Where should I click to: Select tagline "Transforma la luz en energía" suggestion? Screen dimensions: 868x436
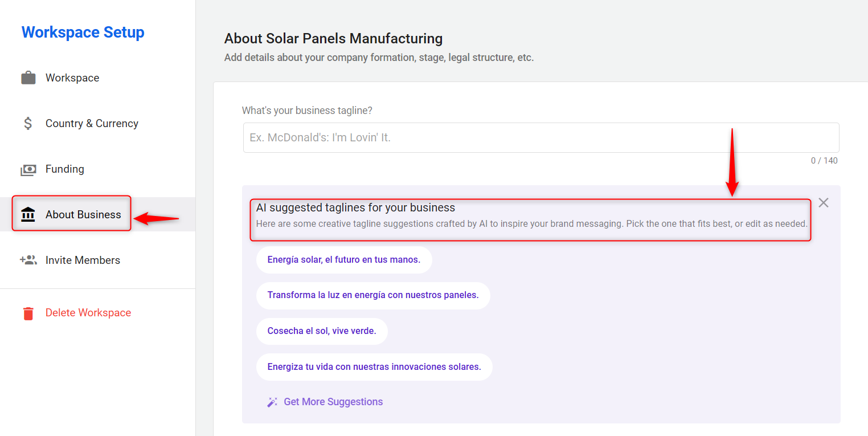pos(372,296)
